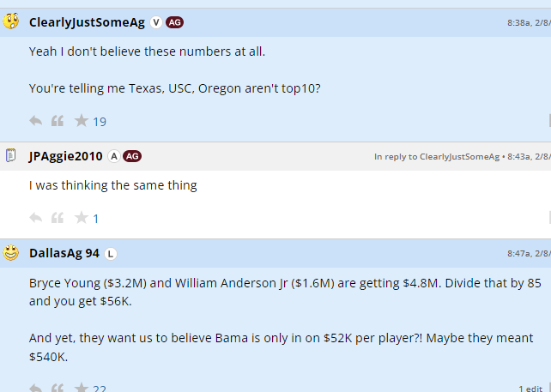The image size is (551, 392).
Task: Click AG badge beside ClearlyJustSomeAg
Action: pos(174,22)
